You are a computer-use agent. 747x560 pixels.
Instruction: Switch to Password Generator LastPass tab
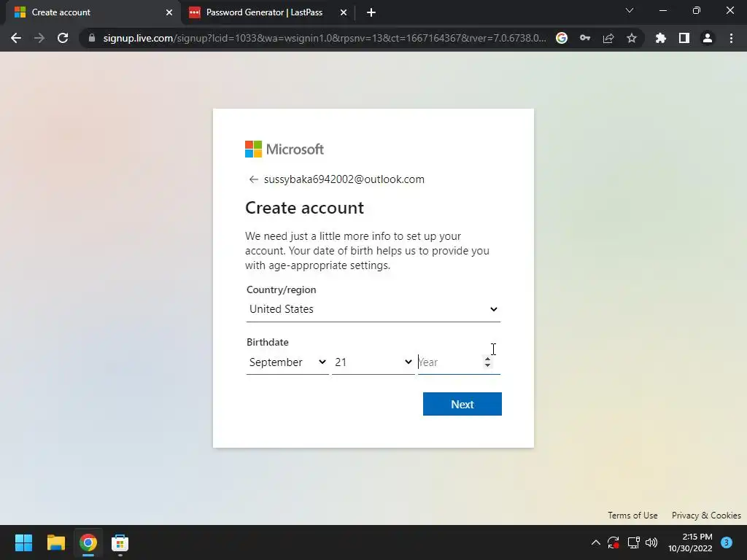(x=268, y=13)
